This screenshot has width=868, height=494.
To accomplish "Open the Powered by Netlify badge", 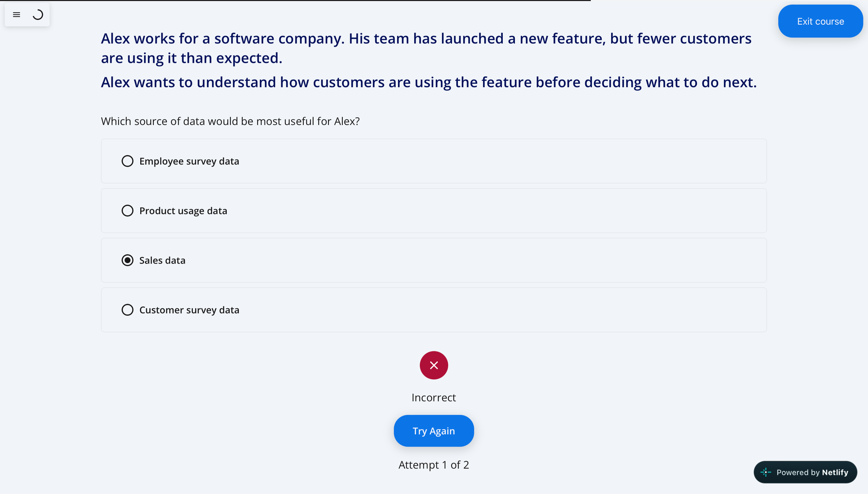I will (x=805, y=472).
